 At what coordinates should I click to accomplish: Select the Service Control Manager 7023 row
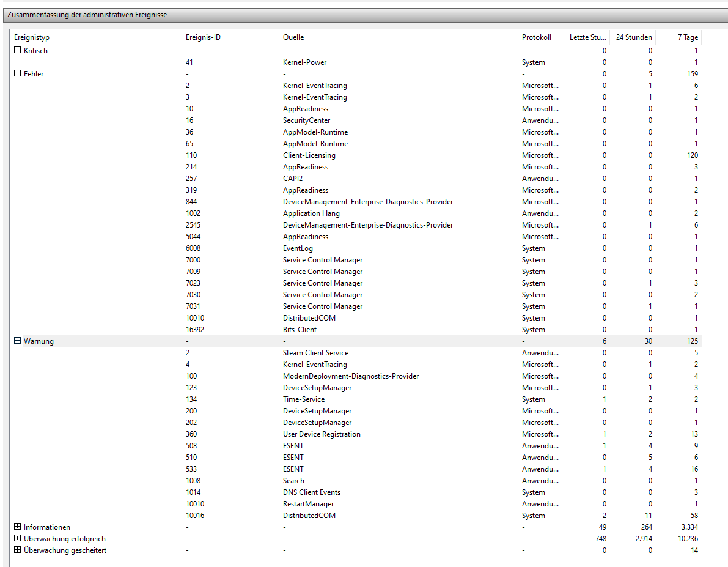356,283
